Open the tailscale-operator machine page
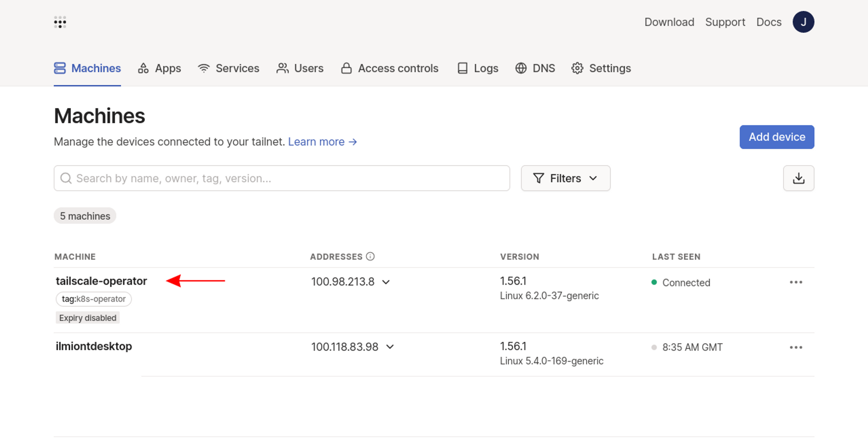Viewport: 868px width, 439px height. tap(101, 281)
